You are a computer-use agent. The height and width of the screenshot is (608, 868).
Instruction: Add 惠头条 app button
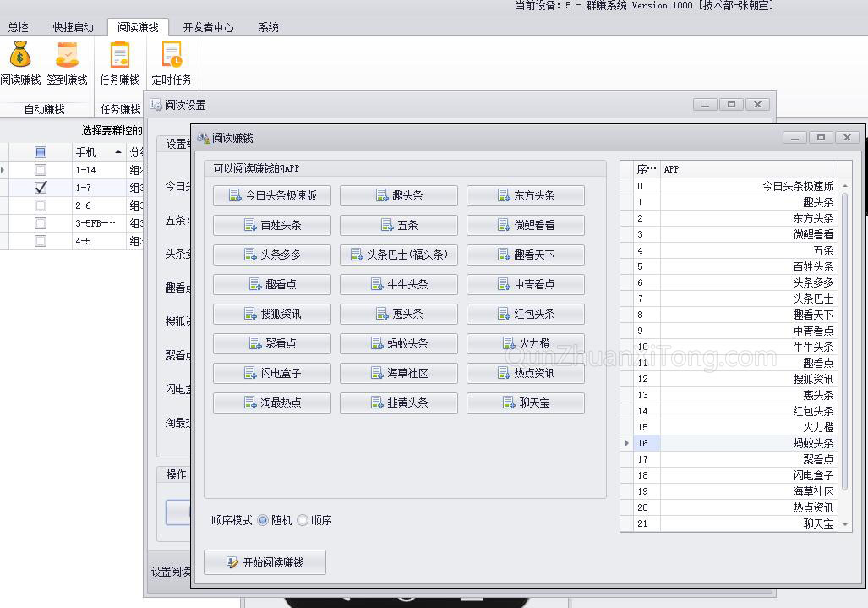click(x=399, y=314)
